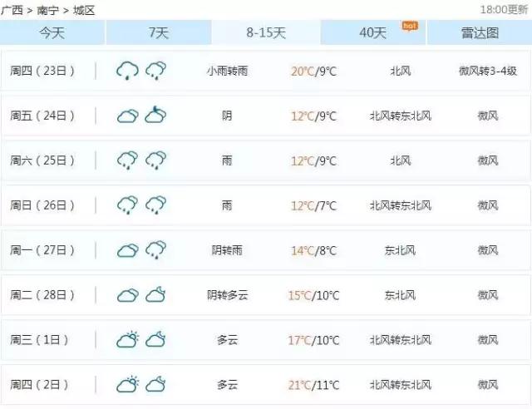Click the second rain icon for 周日 (26日)
Image resolution: width=532 pixels, height=409 pixels.
(155, 205)
